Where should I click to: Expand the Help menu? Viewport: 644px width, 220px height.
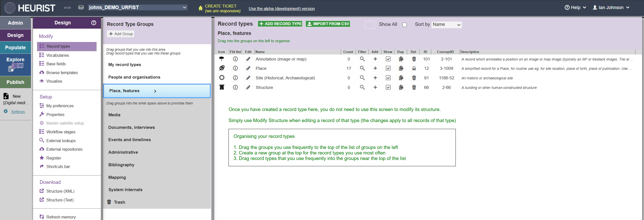(575, 8)
